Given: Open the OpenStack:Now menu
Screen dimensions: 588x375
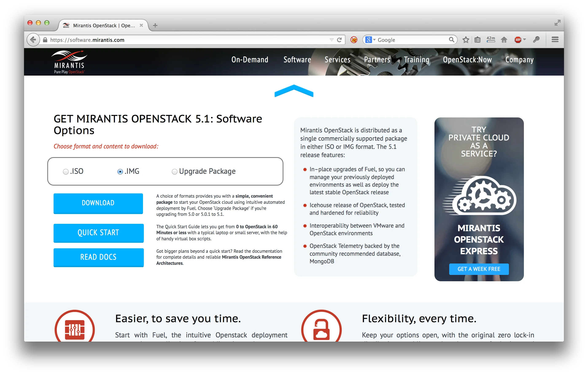Looking at the screenshot, I should click(x=467, y=60).
